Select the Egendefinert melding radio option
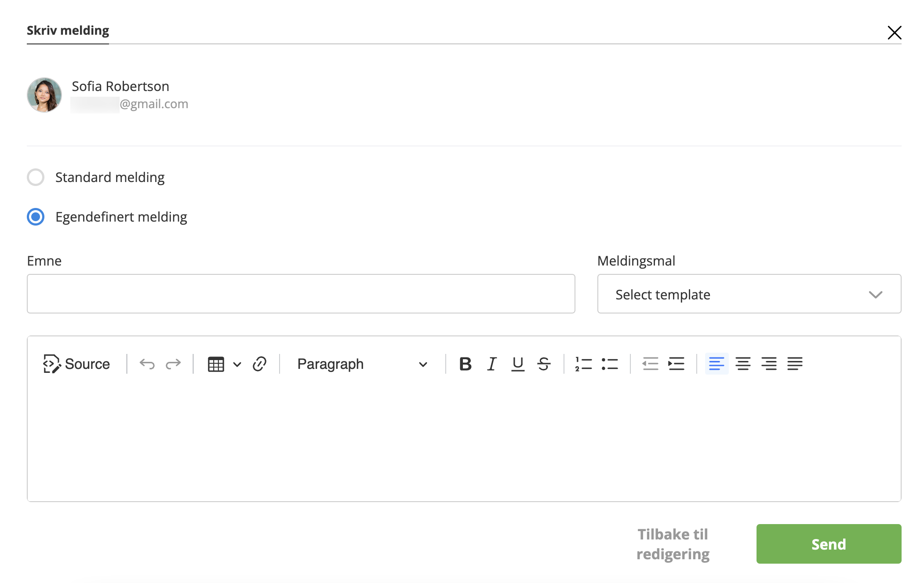Screen dimensions: 924x583 (x=36, y=217)
